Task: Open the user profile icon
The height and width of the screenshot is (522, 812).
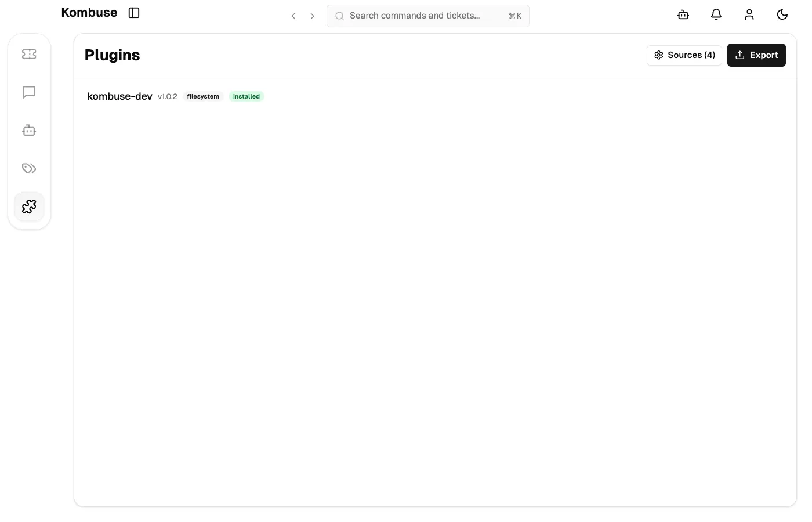Action: point(749,14)
